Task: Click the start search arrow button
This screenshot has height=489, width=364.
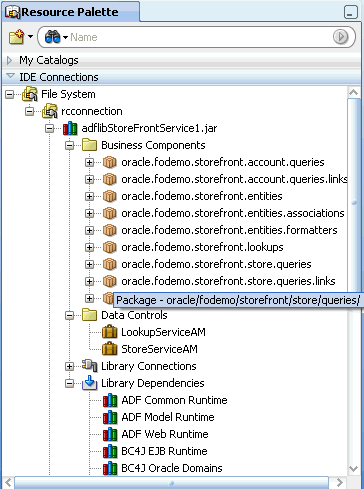Action: 340,37
